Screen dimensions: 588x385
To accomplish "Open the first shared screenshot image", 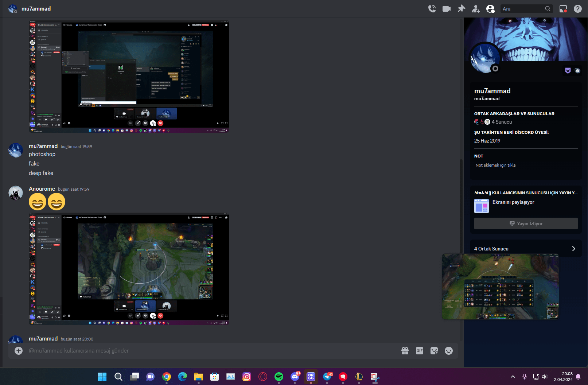I will tap(129, 77).
